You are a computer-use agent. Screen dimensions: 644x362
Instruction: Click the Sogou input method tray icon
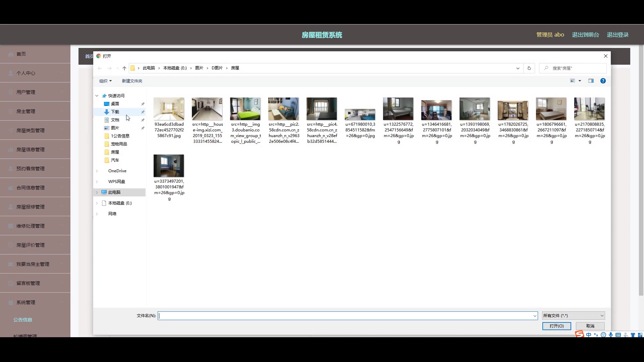pyautogui.click(x=580, y=334)
